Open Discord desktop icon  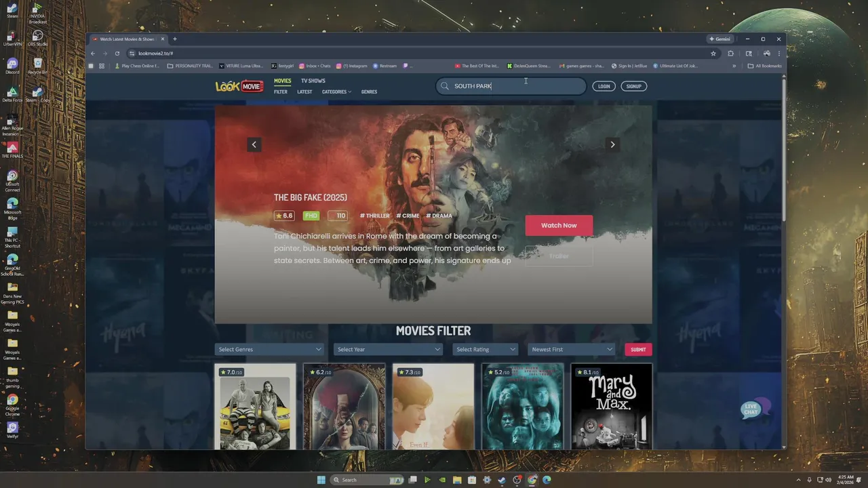(x=12, y=66)
